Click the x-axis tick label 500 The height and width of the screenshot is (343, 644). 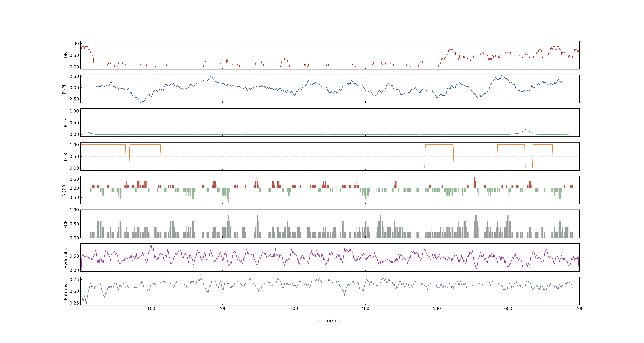(x=437, y=309)
